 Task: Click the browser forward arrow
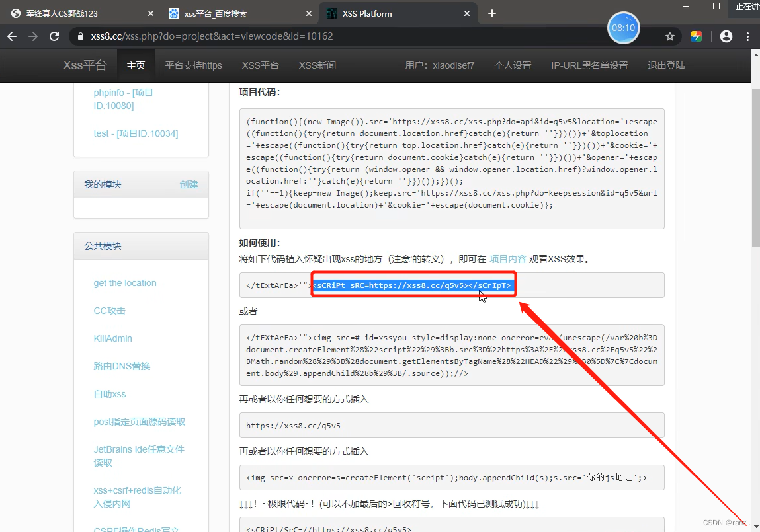click(33, 36)
